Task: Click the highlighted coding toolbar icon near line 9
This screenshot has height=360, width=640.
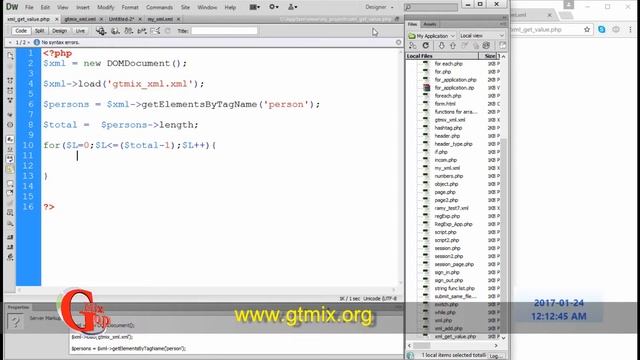Action: [10, 140]
